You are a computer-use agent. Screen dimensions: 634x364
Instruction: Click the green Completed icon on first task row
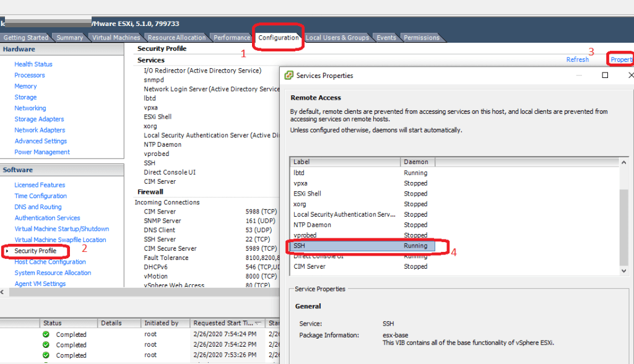click(x=45, y=334)
